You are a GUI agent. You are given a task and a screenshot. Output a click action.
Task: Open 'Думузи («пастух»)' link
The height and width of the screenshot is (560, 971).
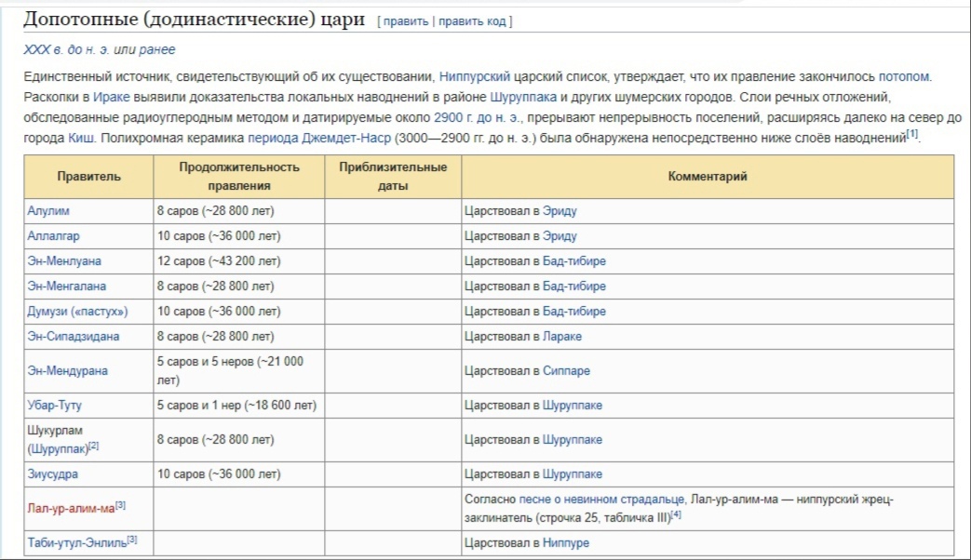tap(77, 312)
